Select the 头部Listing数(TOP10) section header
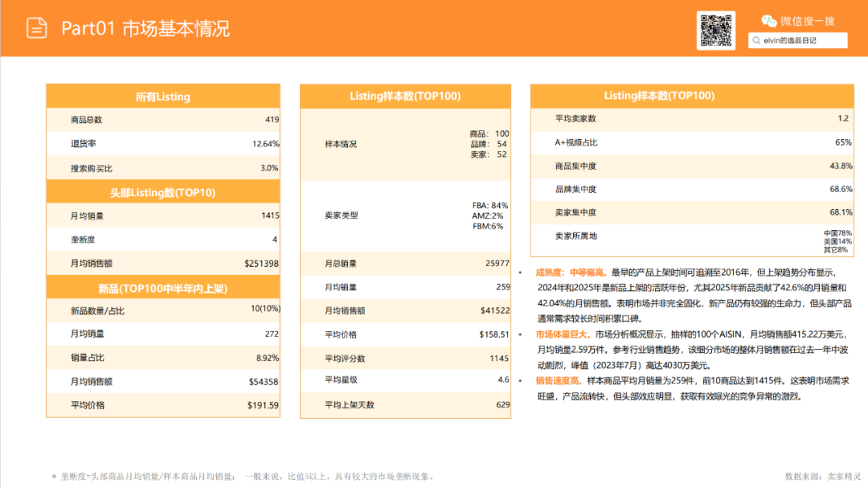 163,192
